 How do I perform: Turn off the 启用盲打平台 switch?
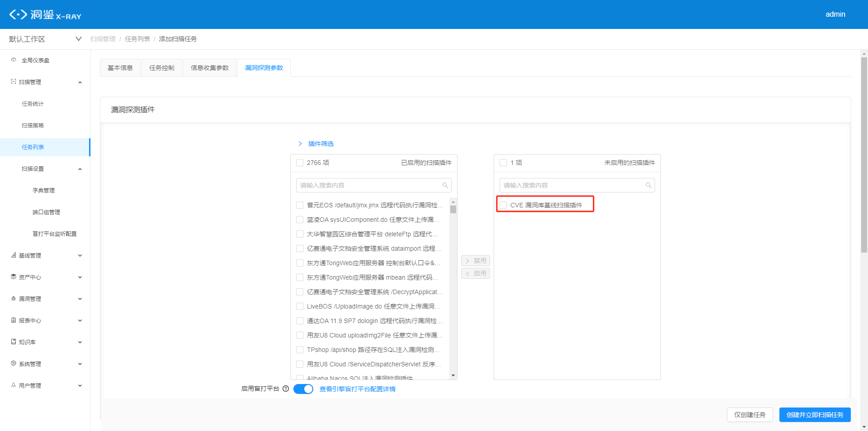click(303, 389)
